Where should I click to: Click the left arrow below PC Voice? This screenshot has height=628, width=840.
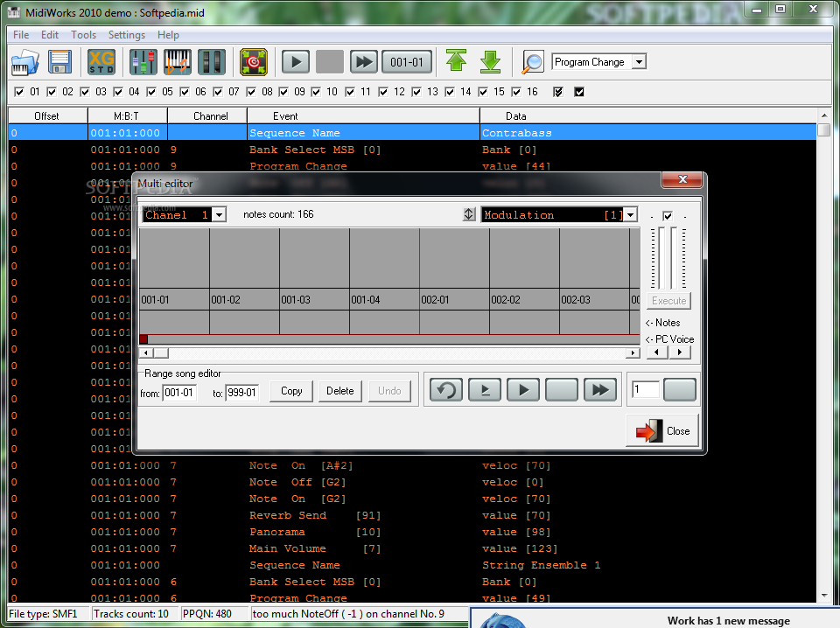click(x=657, y=352)
